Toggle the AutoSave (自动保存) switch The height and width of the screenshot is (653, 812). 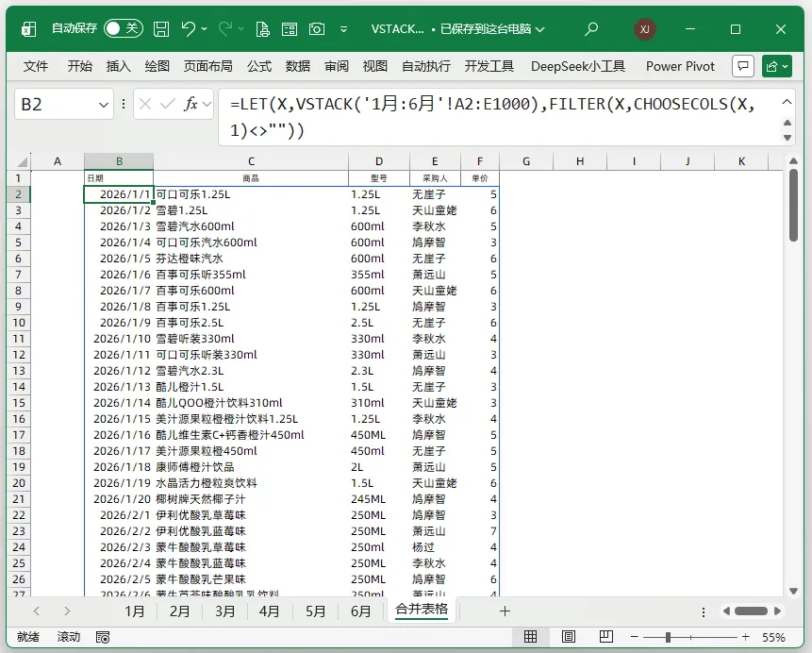click(x=124, y=28)
